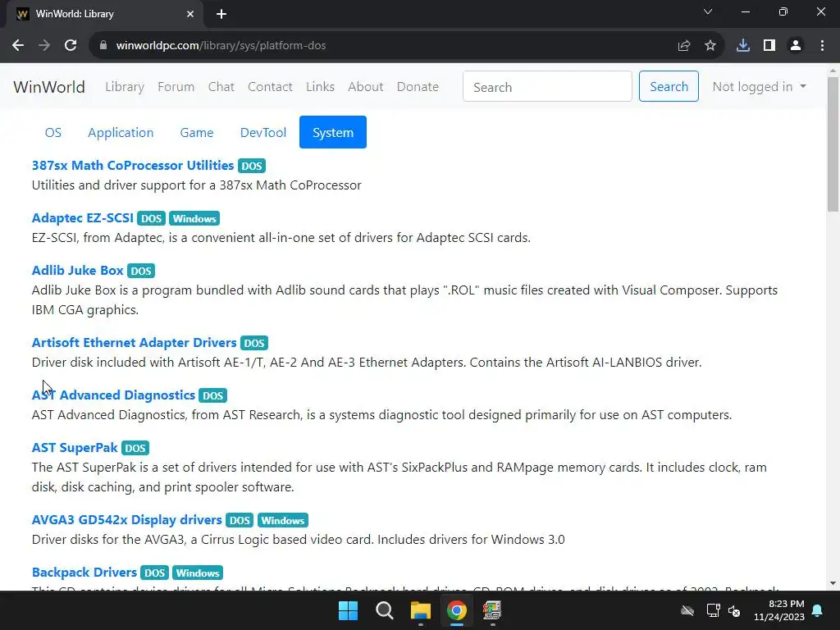Click the muted volume tray icon
The width and height of the screenshot is (840, 630).
(x=734, y=610)
